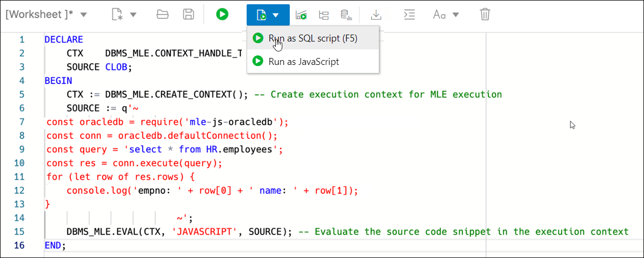The width and height of the screenshot is (644, 258).
Task: Save the worksheet with the floppy disk icon
Action: click(188, 14)
